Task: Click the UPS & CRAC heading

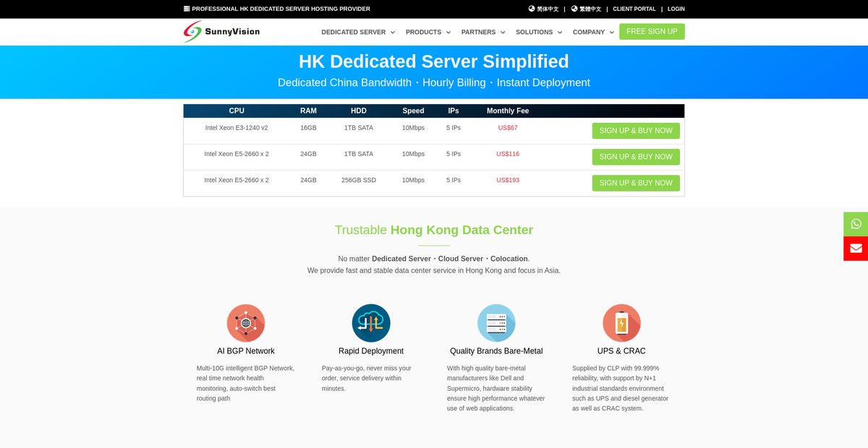Action: click(621, 351)
